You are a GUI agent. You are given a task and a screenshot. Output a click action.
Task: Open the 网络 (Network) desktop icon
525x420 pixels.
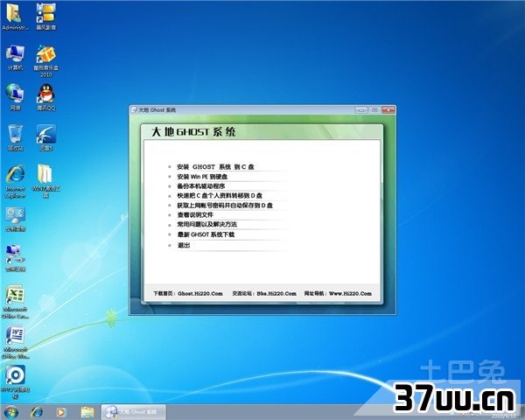click(x=15, y=97)
